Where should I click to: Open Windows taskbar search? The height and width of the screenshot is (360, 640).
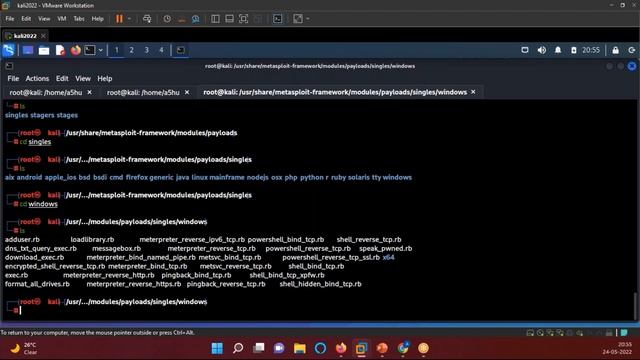[238, 348]
